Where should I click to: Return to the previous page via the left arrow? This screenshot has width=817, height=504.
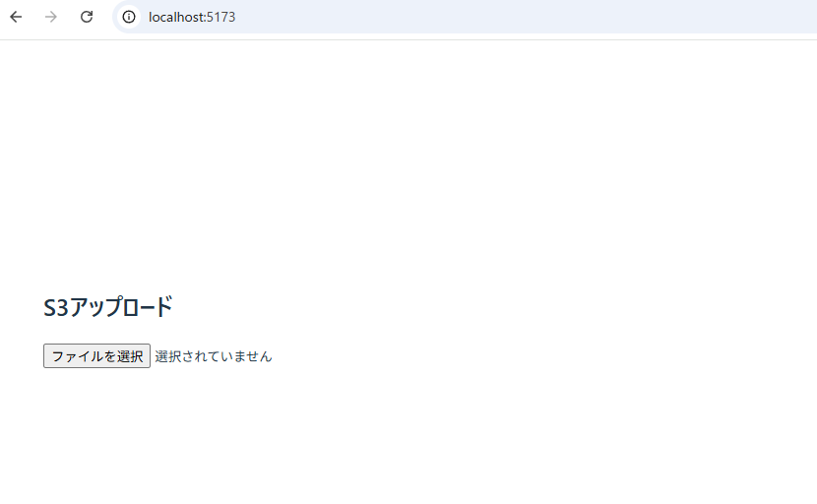coord(16,17)
